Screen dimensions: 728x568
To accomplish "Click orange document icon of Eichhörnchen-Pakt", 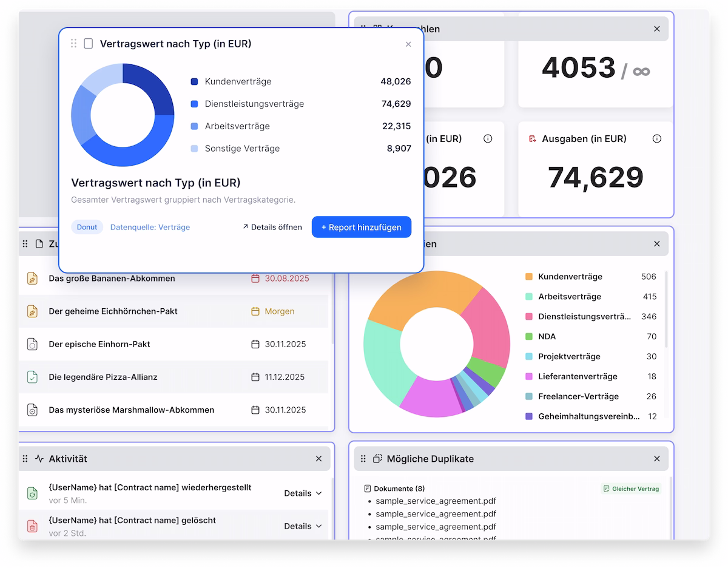I will [x=32, y=311].
